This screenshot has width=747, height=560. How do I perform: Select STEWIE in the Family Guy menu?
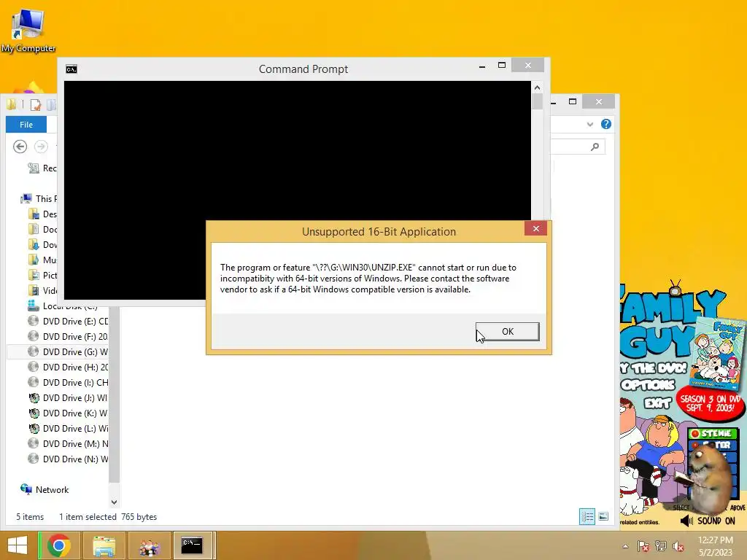[x=713, y=433]
